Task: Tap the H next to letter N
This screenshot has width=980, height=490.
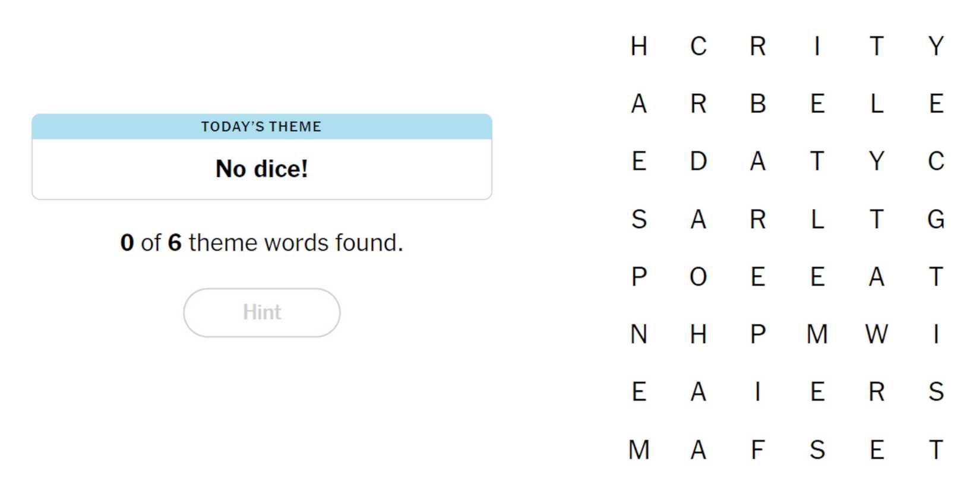Action: [x=698, y=334]
